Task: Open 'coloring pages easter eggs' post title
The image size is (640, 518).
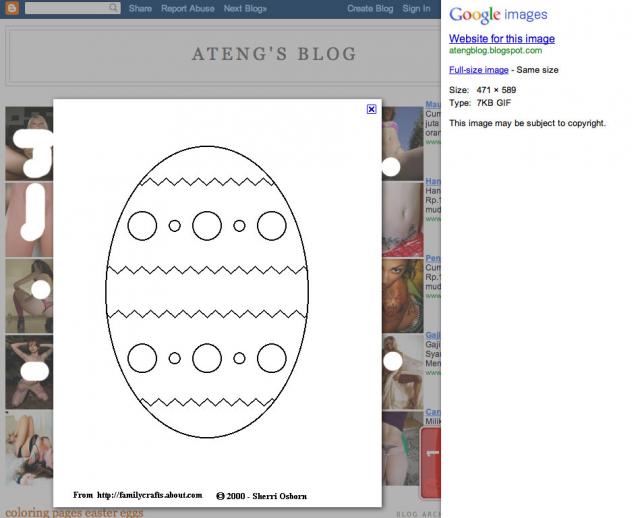Action: (74, 513)
